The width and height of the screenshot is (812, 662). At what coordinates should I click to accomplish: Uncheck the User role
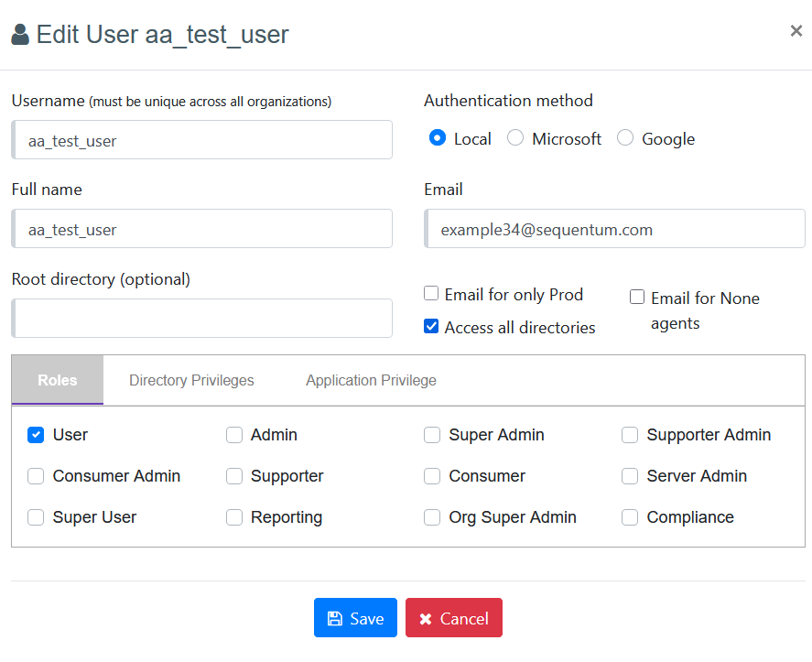pyautogui.click(x=36, y=435)
